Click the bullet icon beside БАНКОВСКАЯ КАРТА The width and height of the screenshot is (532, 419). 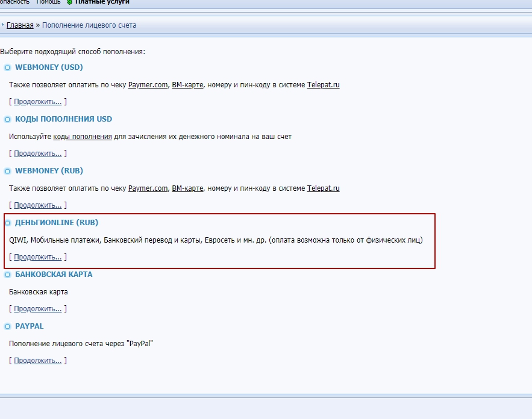[7, 275]
